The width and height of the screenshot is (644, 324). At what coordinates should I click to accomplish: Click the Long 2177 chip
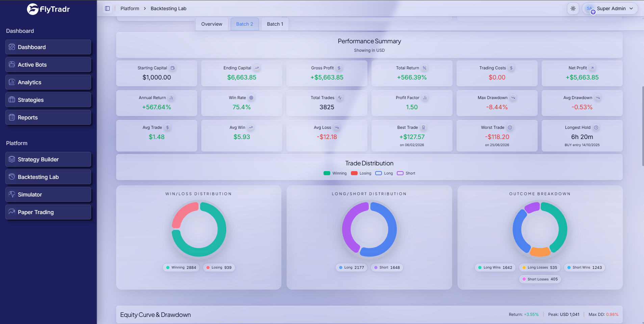(352, 268)
